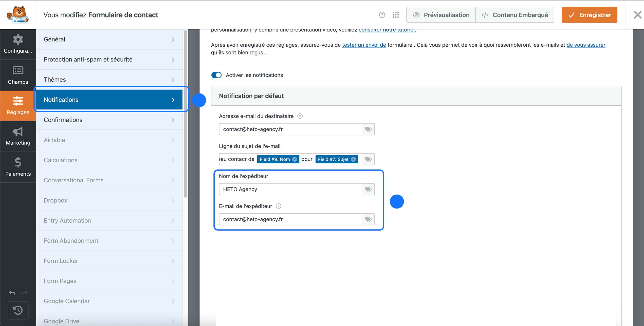This screenshot has height=326, width=644.
Task: Insert smart tag into recipient email field
Action: tap(368, 129)
